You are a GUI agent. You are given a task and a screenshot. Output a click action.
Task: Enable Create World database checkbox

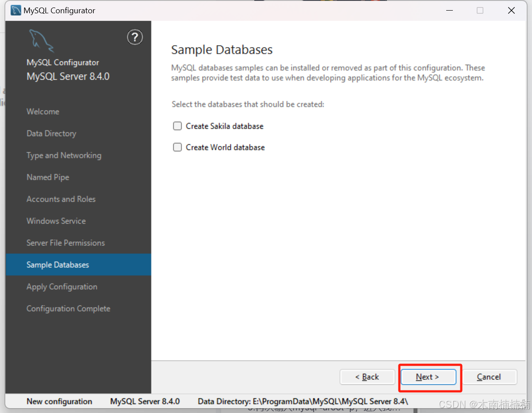coord(177,147)
